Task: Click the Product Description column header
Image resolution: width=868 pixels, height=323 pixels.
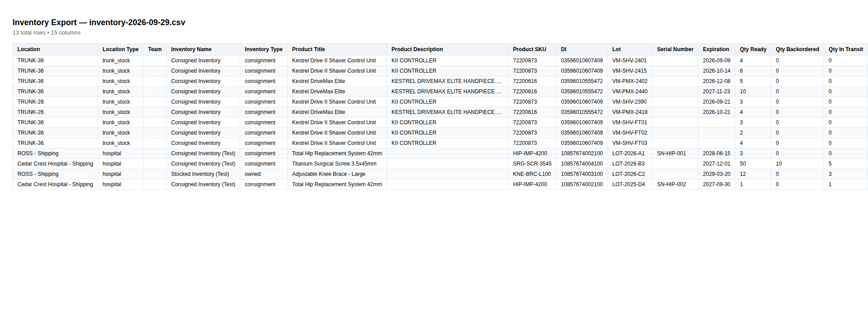Action: point(447,49)
